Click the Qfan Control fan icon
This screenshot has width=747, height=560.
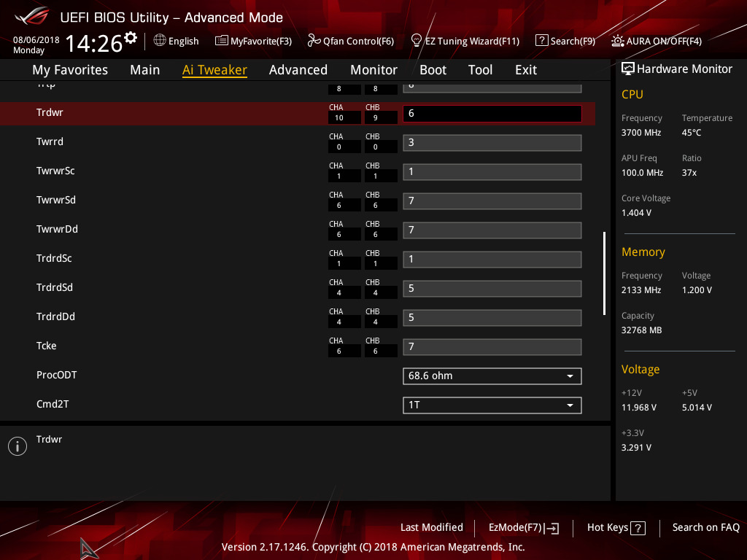[314, 41]
